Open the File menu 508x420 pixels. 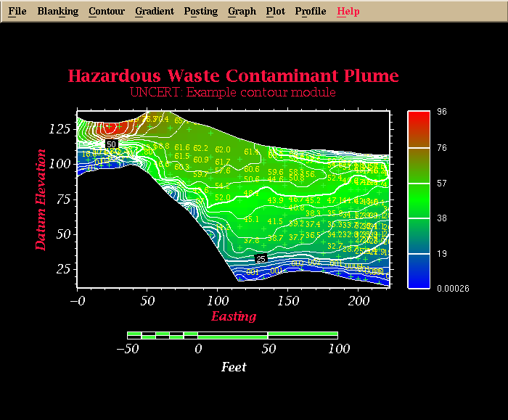tap(17, 12)
